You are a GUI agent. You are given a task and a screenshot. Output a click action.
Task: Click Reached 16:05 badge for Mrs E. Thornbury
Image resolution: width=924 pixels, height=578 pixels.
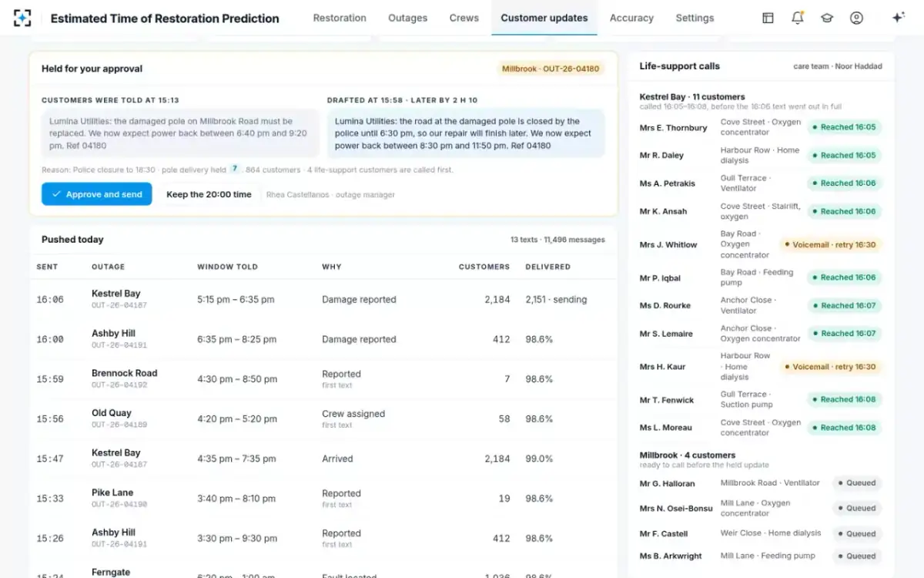[x=844, y=127]
